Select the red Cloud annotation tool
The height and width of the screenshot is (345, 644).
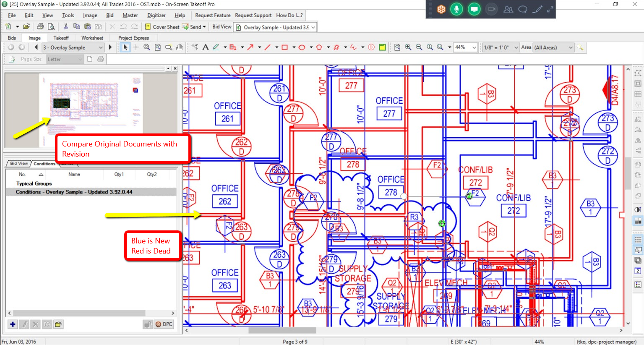point(336,47)
